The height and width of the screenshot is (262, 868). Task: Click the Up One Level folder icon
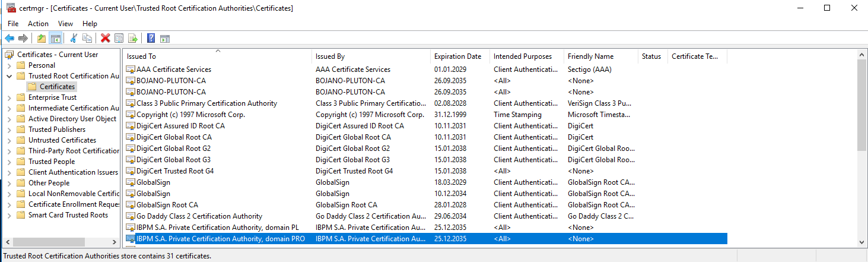coord(42,38)
